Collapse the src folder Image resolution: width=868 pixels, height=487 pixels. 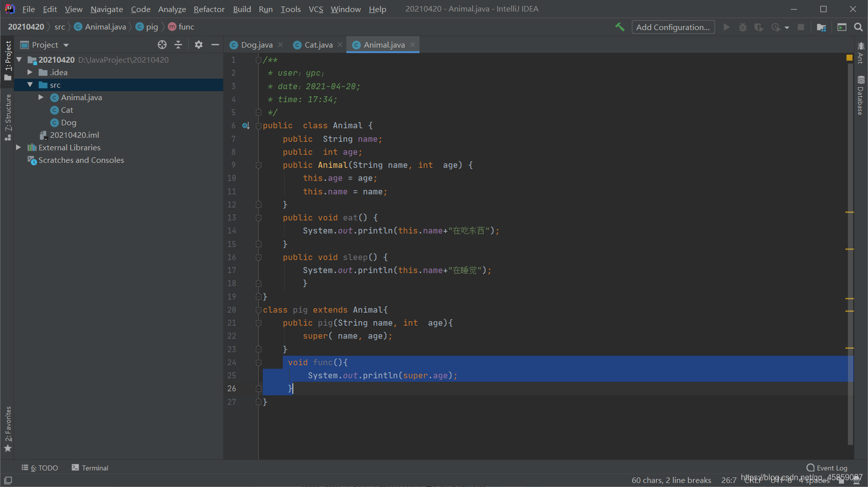(x=30, y=85)
